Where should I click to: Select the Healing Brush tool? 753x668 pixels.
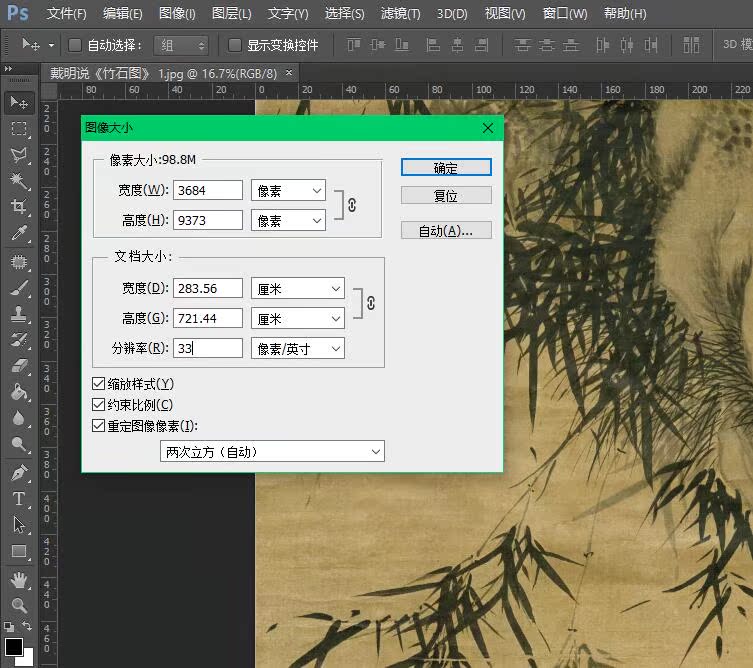click(x=19, y=262)
